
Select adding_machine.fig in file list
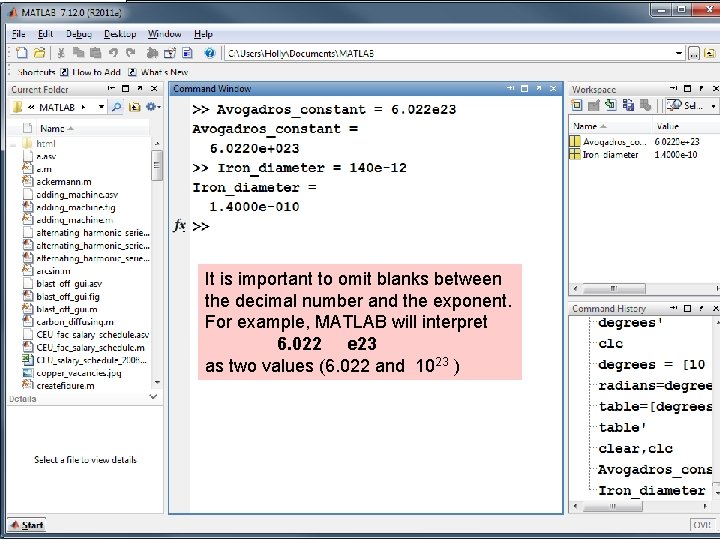pyautogui.click(x=75, y=208)
